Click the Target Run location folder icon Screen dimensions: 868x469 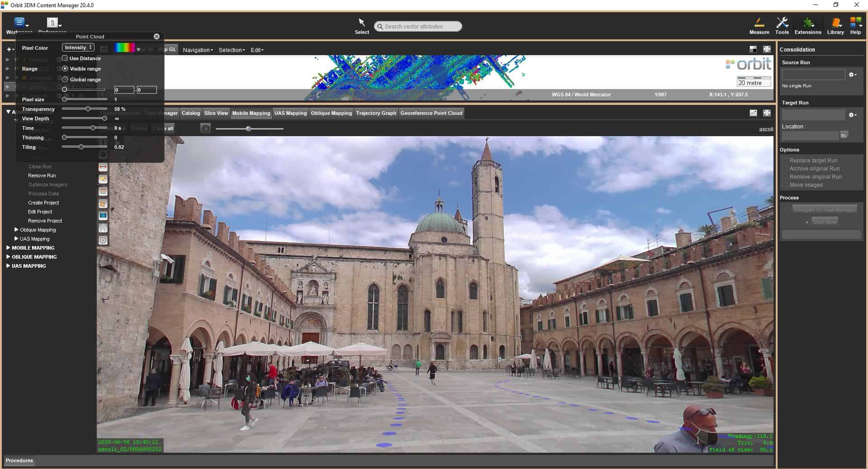pyautogui.click(x=844, y=135)
